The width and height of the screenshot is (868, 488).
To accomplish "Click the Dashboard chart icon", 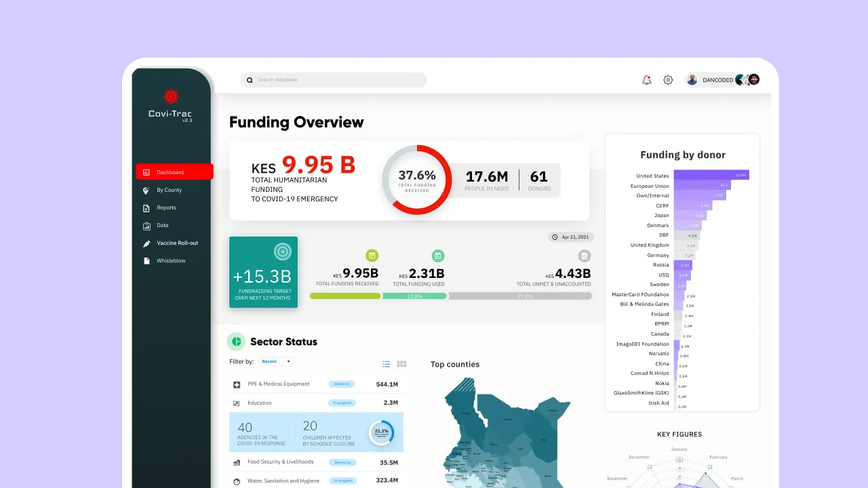I will point(146,172).
